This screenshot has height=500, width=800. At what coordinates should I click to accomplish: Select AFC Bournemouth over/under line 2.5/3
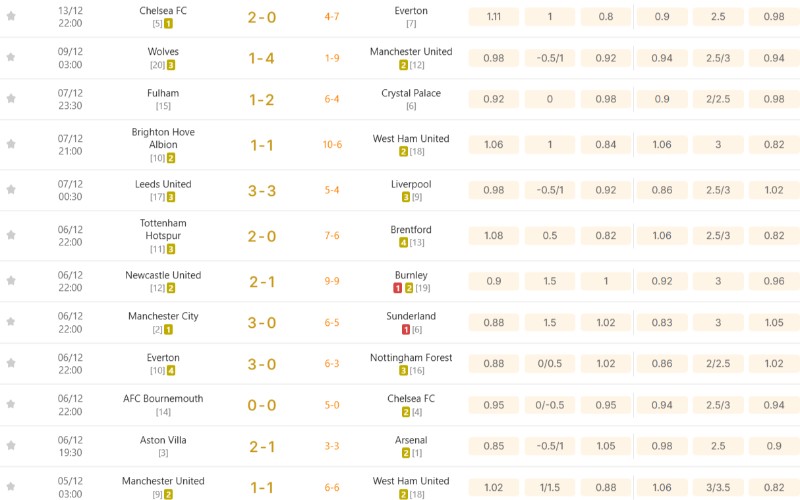click(718, 405)
